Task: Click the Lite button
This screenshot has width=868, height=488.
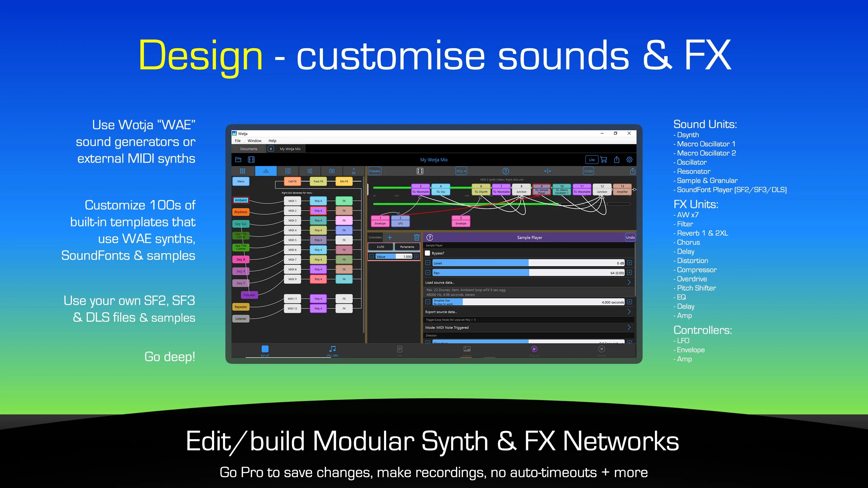Action: point(592,160)
